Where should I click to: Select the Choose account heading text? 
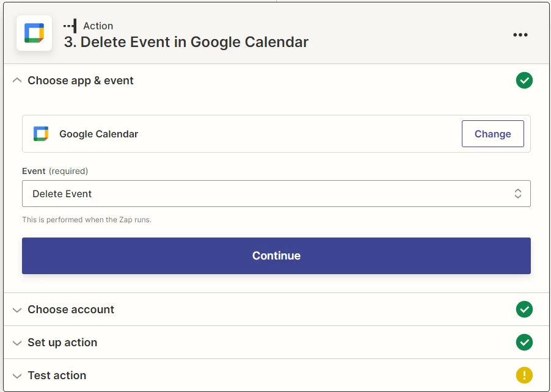71,310
